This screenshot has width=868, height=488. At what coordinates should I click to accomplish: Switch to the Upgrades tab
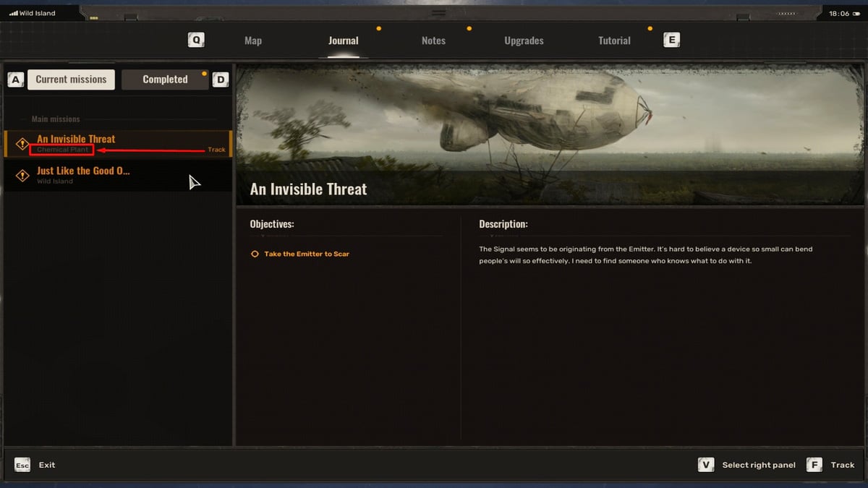coord(524,40)
